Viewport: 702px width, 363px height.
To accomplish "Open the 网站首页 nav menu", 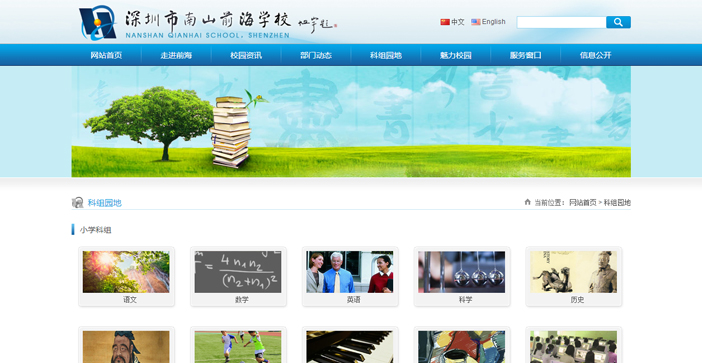I will tap(106, 56).
